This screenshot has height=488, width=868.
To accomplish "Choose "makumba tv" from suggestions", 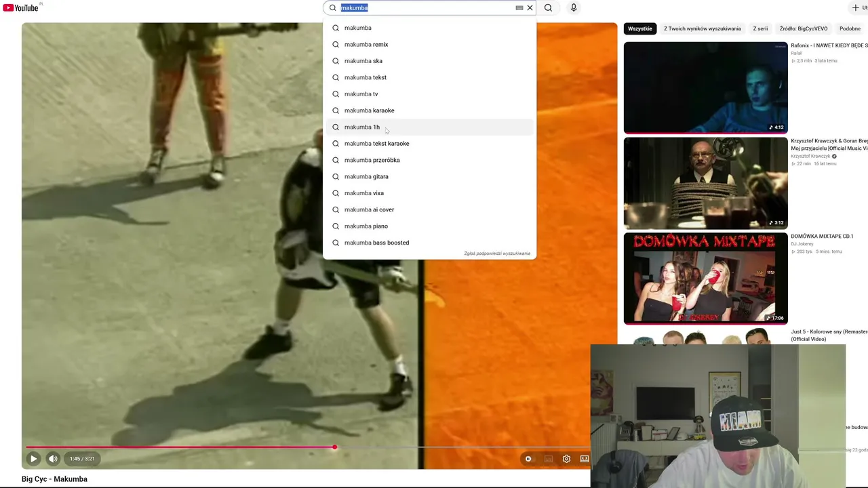I will point(429,94).
